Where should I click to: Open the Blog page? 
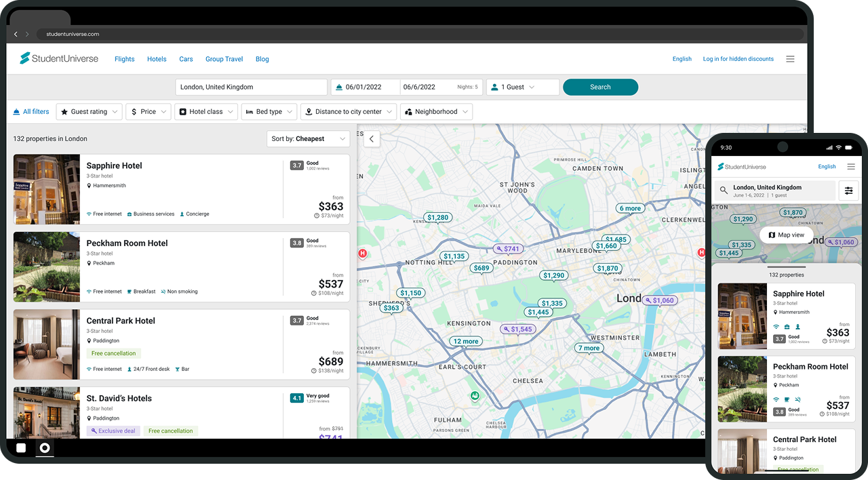[262, 59]
